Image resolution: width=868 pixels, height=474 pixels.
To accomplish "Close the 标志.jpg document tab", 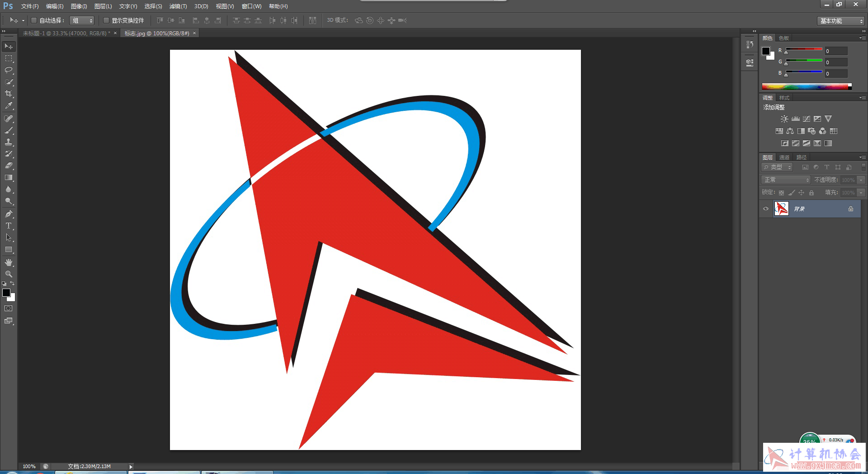I will tap(194, 33).
